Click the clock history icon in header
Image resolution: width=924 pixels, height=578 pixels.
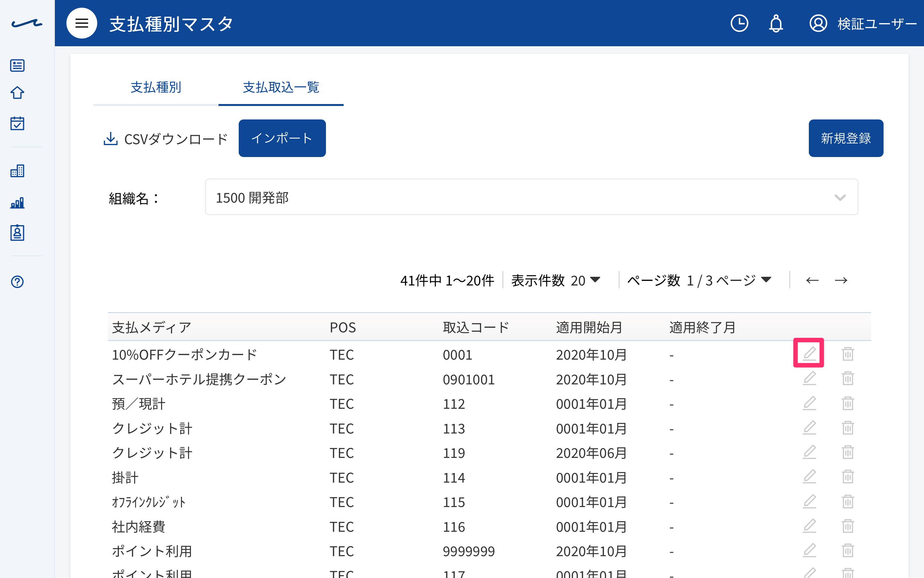tap(739, 23)
